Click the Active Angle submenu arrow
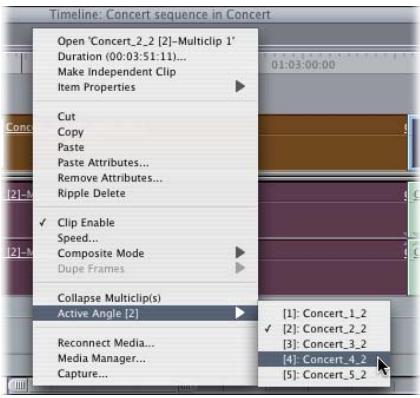 click(240, 313)
